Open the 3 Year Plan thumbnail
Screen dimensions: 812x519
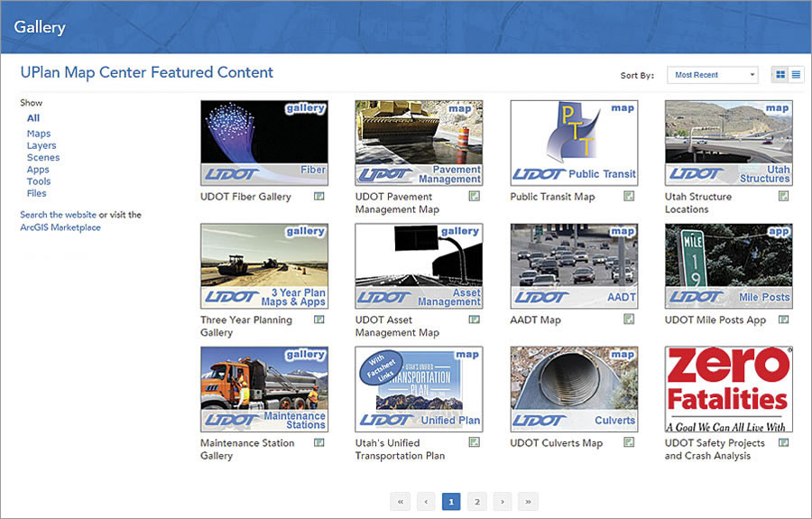click(264, 266)
